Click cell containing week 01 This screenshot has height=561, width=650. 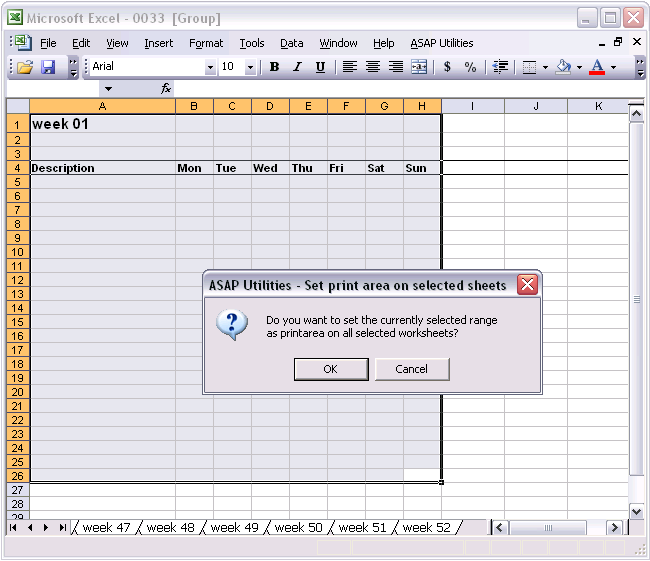(102, 124)
